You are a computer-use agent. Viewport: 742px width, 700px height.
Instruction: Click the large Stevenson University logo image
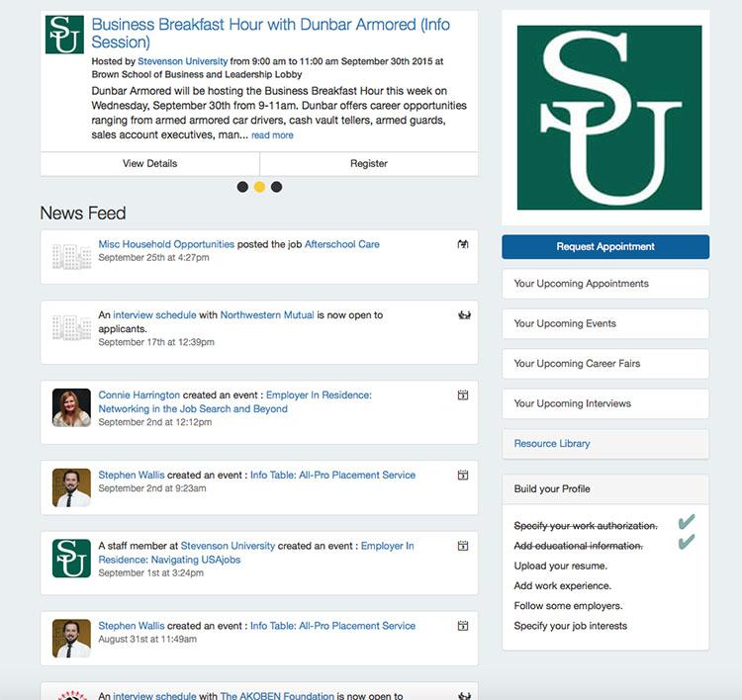[609, 118]
